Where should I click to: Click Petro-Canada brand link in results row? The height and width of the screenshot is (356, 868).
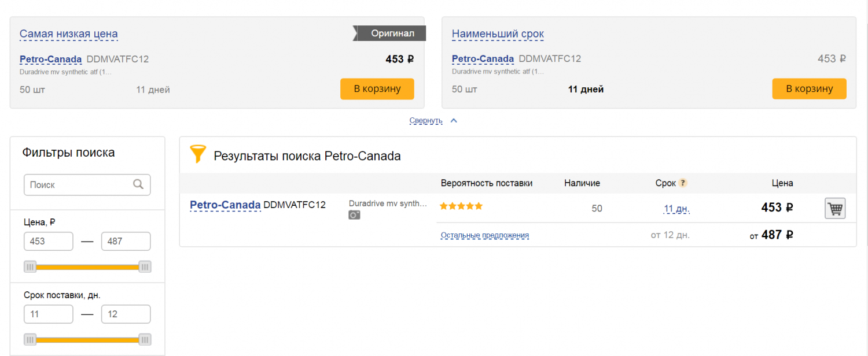coord(225,205)
